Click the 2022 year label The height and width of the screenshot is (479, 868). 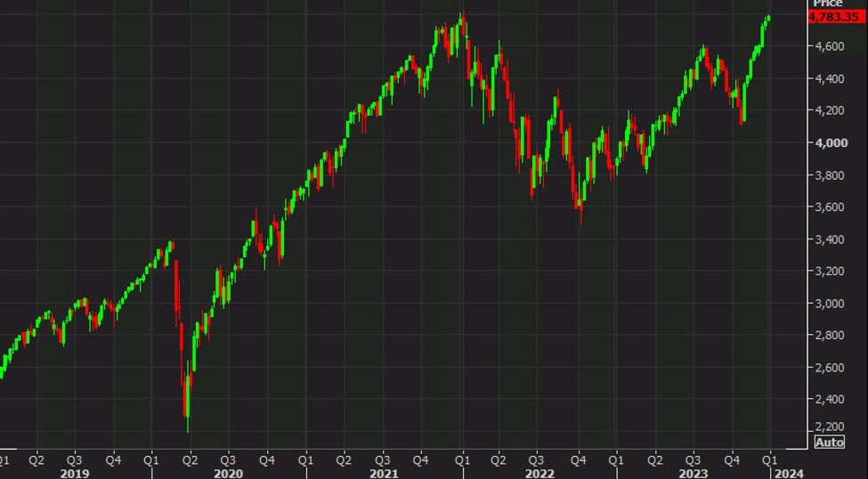(x=539, y=474)
